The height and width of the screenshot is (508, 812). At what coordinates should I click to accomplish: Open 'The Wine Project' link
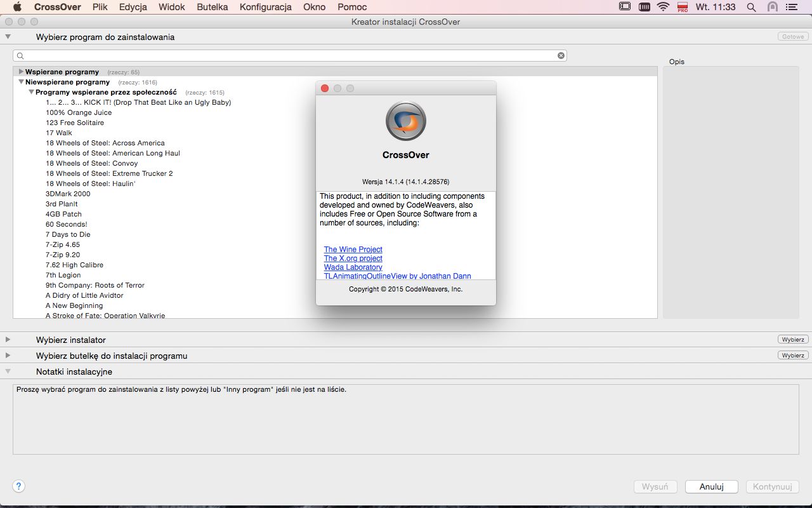tap(353, 250)
